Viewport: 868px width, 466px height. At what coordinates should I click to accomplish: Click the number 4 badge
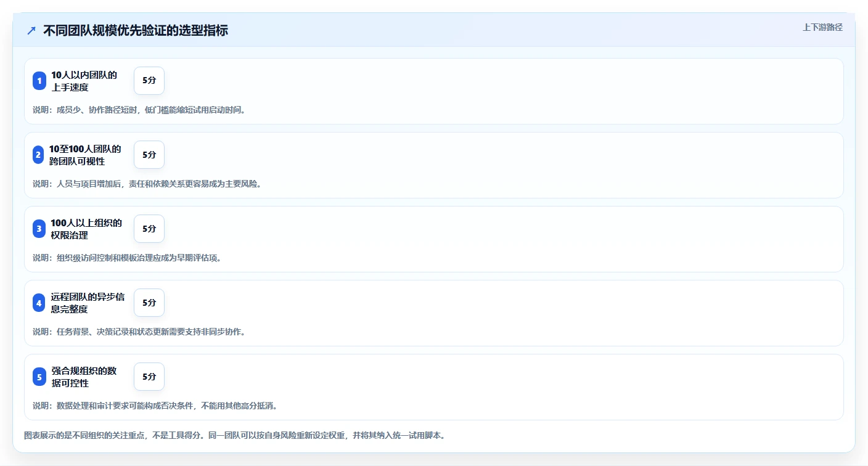[39, 303]
